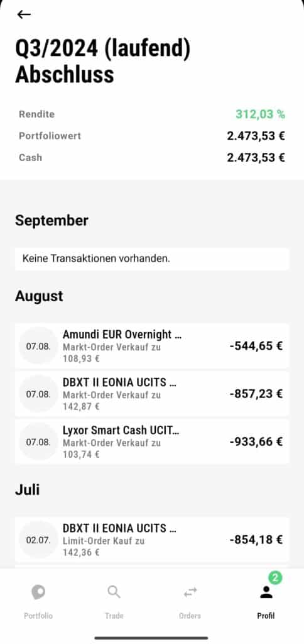Screen dimensions: 304x644
Task: Tap the September section header
Action: [x=52, y=221]
